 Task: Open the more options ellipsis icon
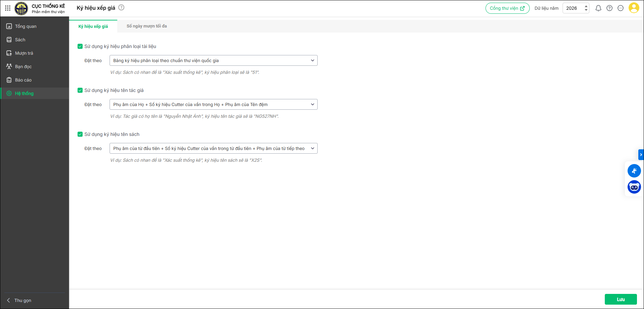point(621,8)
